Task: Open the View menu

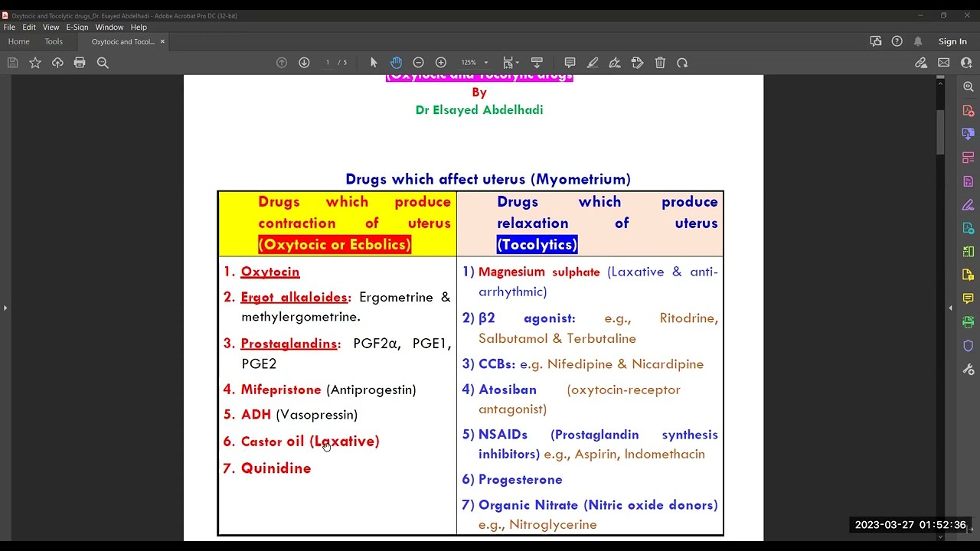Action: click(x=51, y=28)
